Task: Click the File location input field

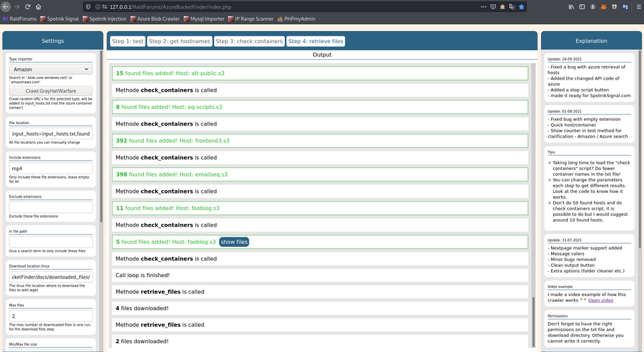Action: point(51,134)
